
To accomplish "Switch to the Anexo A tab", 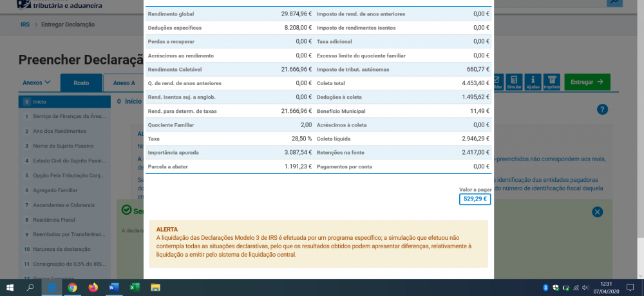I will 124,83.
